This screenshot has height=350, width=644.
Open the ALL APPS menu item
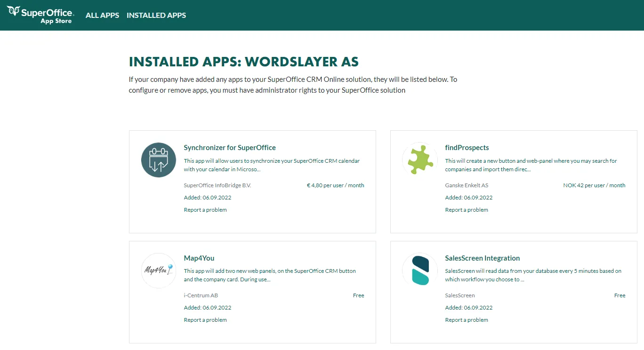(102, 16)
